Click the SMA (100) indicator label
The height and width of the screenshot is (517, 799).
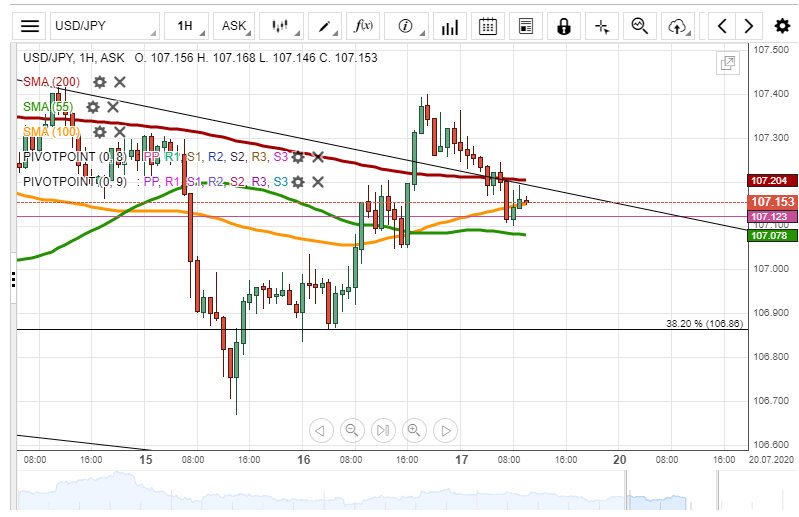51,132
